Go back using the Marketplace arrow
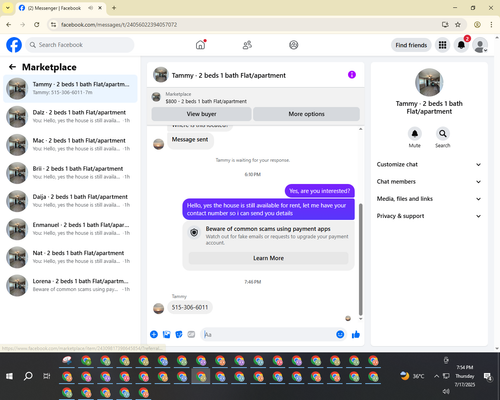 click(12, 67)
